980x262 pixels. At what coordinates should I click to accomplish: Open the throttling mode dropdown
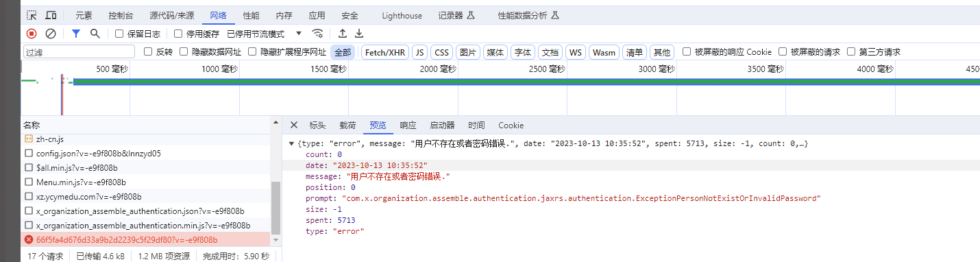[265, 34]
